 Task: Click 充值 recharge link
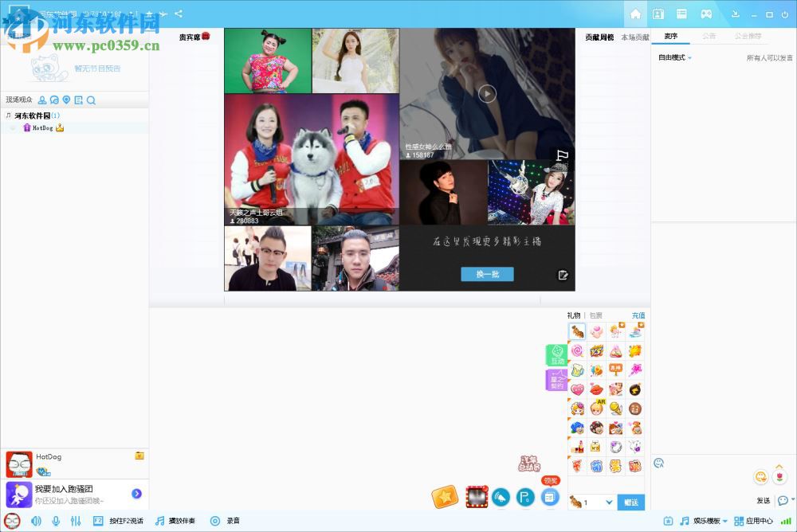(x=638, y=315)
